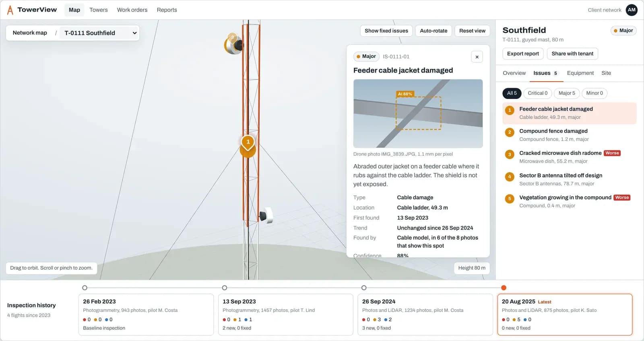Click the TowerView logo icon
This screenshot has width=644, height=341.
pos(10,10)
